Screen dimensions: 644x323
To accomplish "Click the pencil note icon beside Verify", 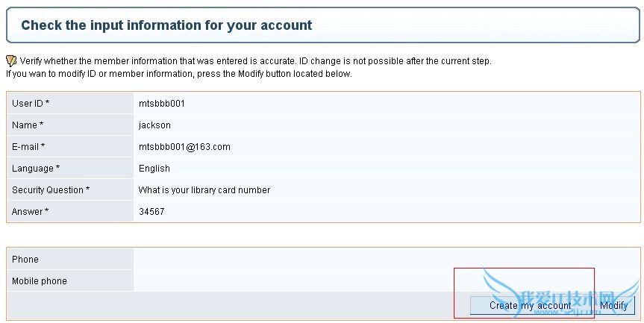I will 11,61.
